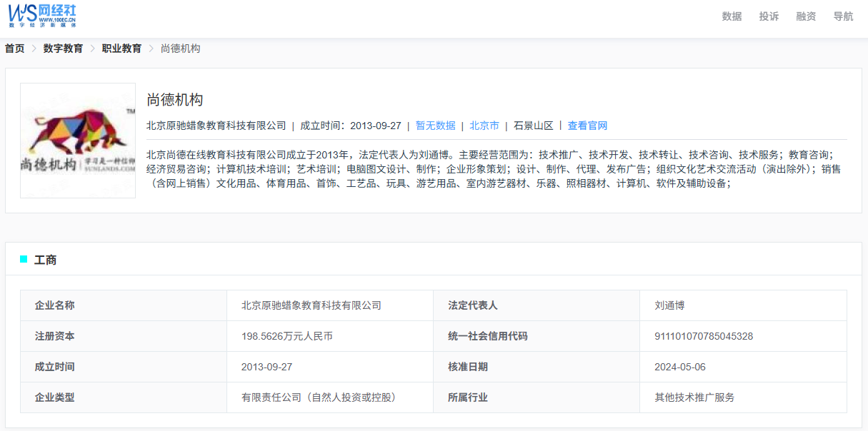Select the 石景山区 district text
The height and width of the screenshot is (431, 868).
pyautogui.click(x=534, y=126)
